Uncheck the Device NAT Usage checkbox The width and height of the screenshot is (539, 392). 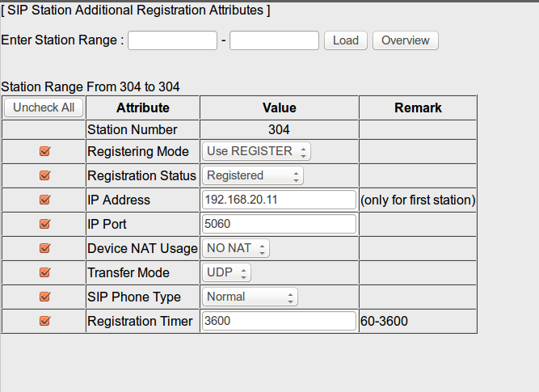(x=44, y=248)
